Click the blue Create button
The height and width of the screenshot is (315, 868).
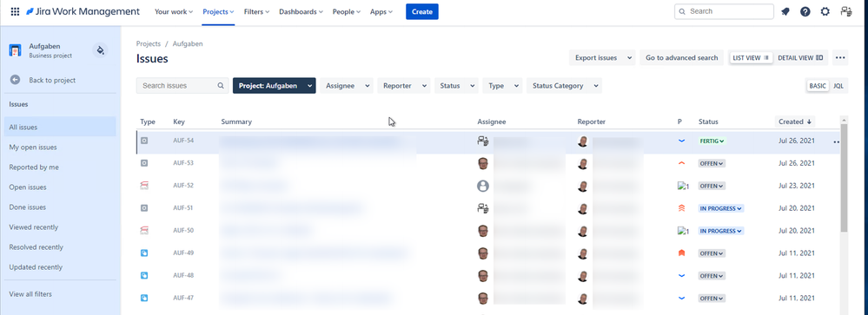(421, 11)
